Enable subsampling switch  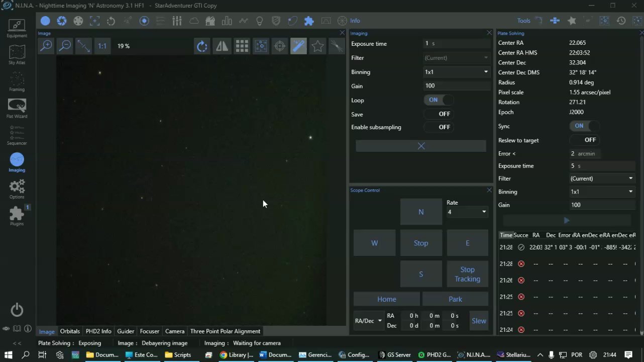pyautogui.click(x=439, y=127)
